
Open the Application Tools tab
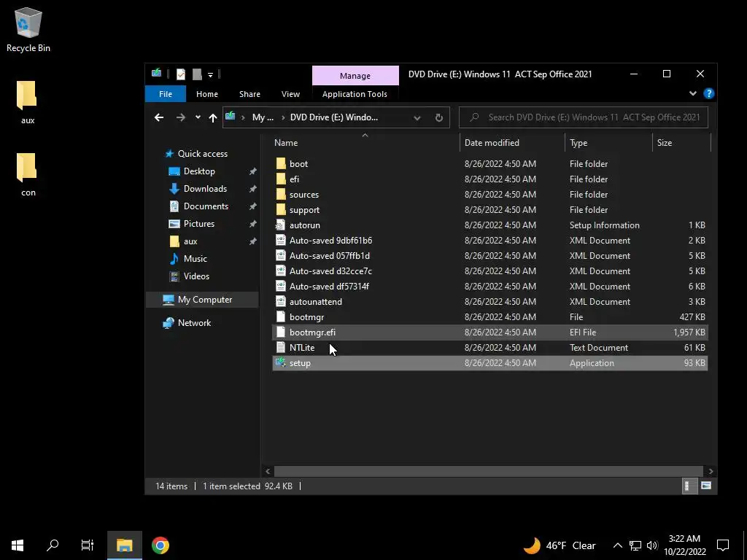tap(355, 94)
